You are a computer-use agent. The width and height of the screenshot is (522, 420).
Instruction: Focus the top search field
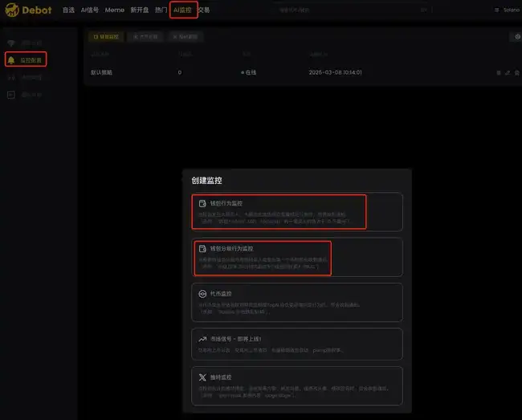[353, 10]
